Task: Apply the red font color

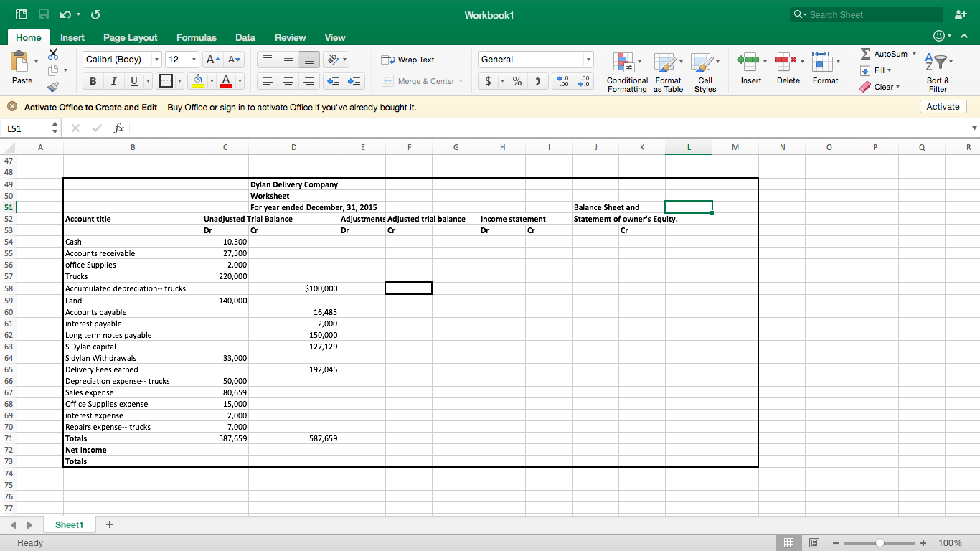Action: coord(226,81)
